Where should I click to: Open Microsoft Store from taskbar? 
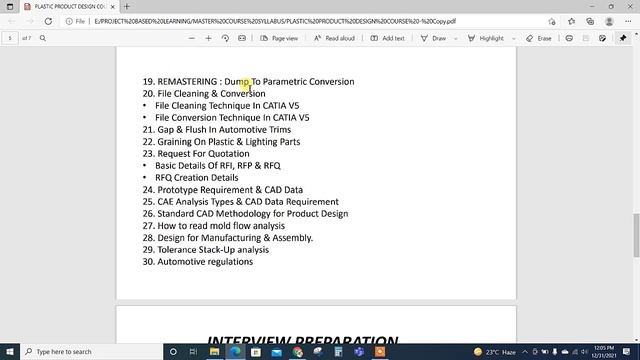click(256, 351)
